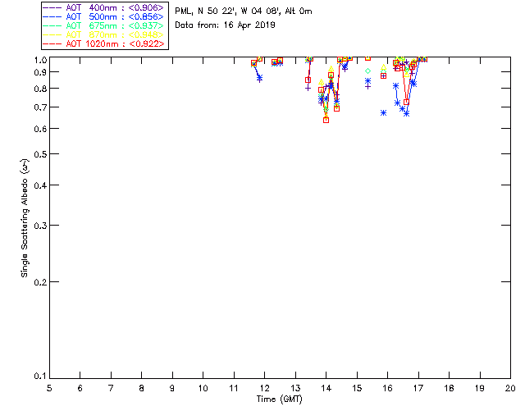Click the 0.1 tick label on y-axis

(x=38, y=377)
